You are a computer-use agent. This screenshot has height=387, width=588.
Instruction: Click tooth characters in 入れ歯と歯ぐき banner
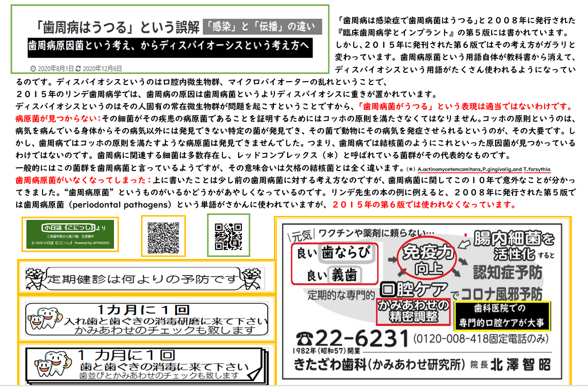(x=42, y=317)
